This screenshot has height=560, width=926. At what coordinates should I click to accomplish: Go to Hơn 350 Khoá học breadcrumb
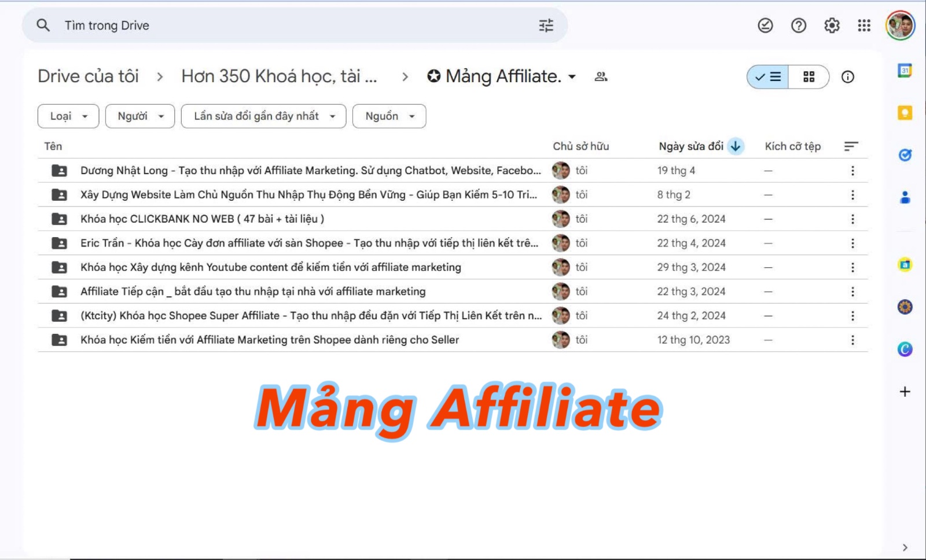coord(279,76)
